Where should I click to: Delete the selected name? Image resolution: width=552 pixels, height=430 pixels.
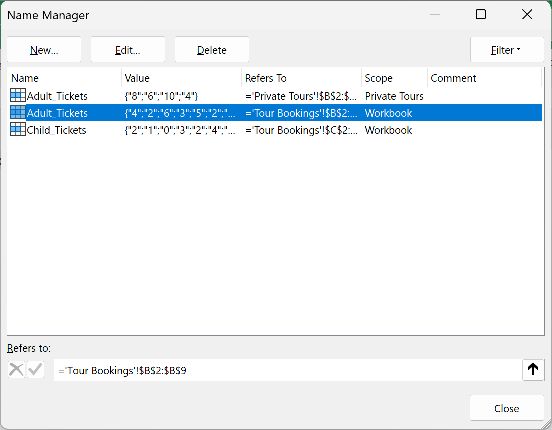tap(212, 50)
